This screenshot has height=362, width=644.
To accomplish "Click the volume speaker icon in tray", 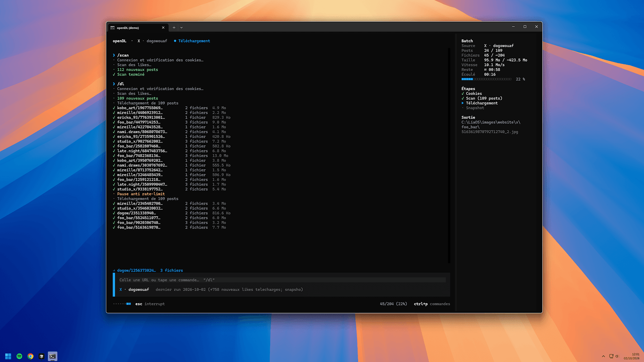I will coord(617,356).
